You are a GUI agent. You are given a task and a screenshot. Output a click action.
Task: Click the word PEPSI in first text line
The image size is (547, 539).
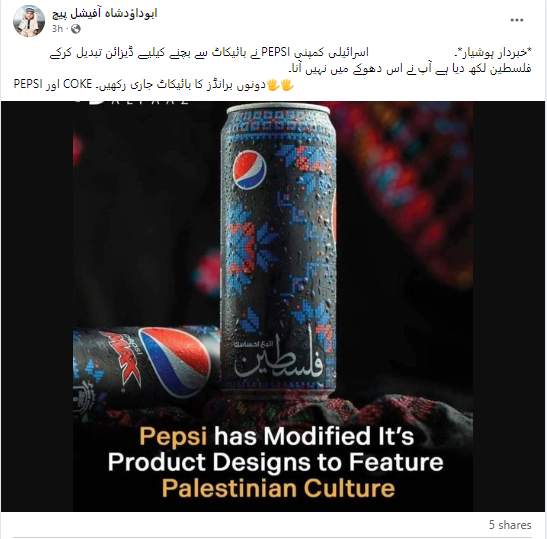(275, 53)
